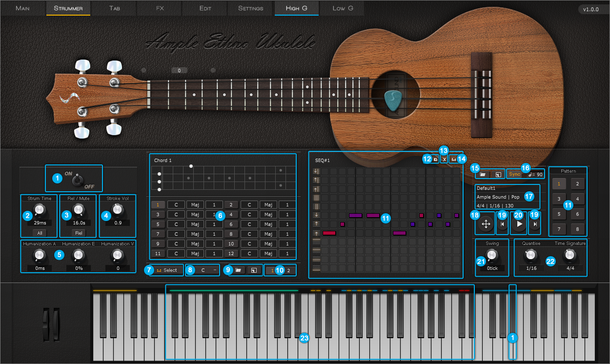Select the Low G tuning tab
This screenshot has width=610, height=364.
coord(343,8)
